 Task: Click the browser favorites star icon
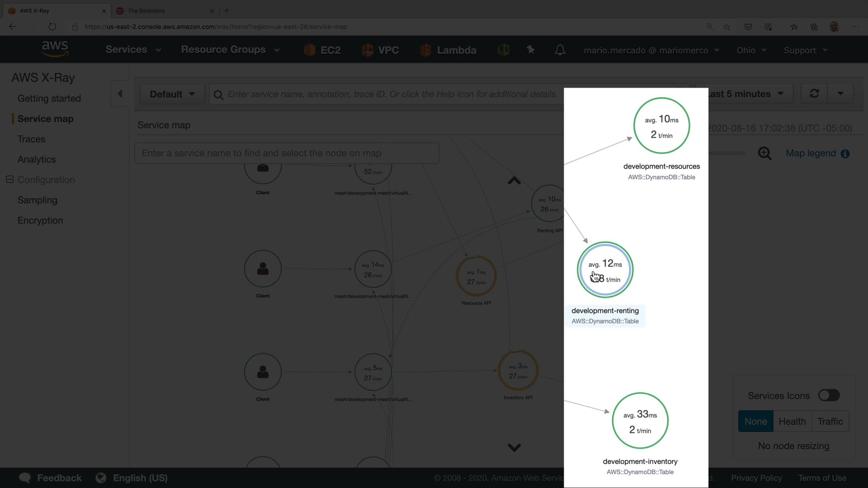[726, 27]
